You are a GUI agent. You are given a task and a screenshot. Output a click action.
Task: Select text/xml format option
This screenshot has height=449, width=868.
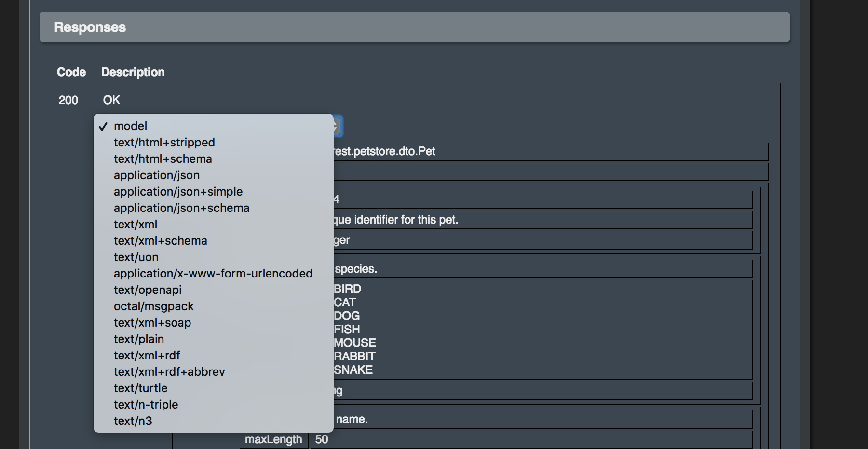point(135,224)
